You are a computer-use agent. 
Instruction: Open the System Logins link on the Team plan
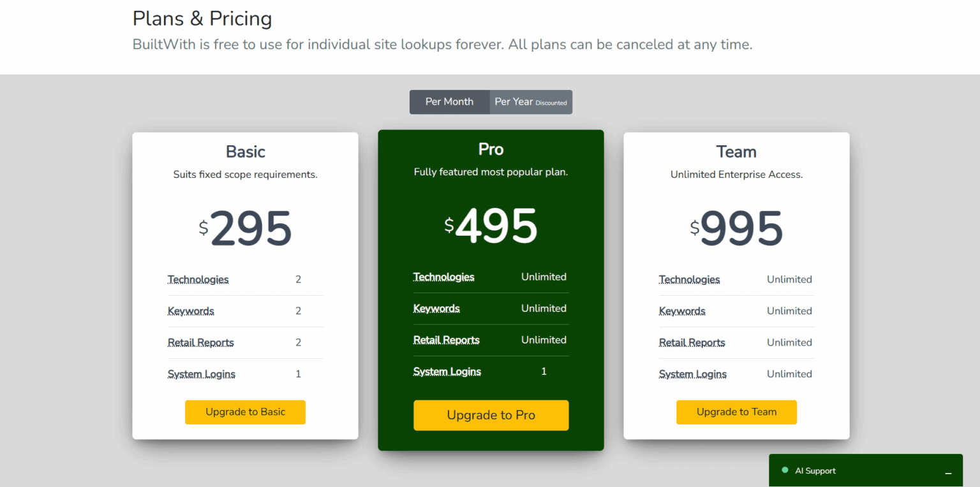click(x=693, y=374)
